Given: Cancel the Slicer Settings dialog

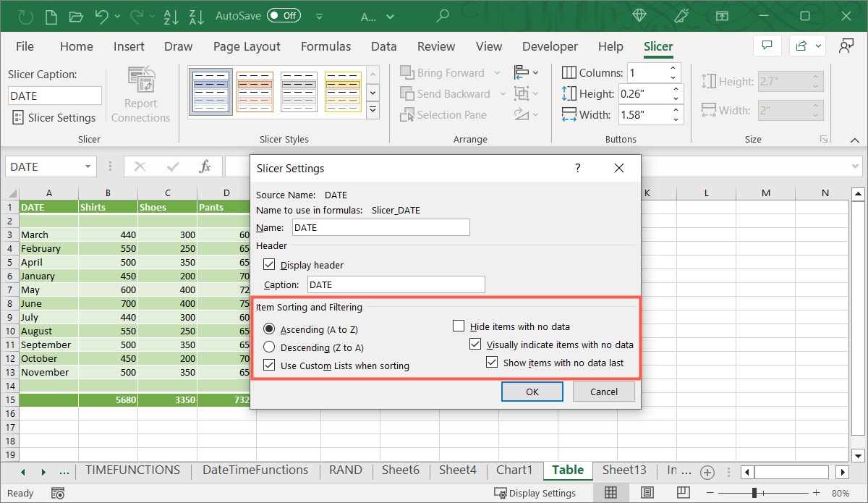Looking at the screenshot, I should tap(603, 391).
